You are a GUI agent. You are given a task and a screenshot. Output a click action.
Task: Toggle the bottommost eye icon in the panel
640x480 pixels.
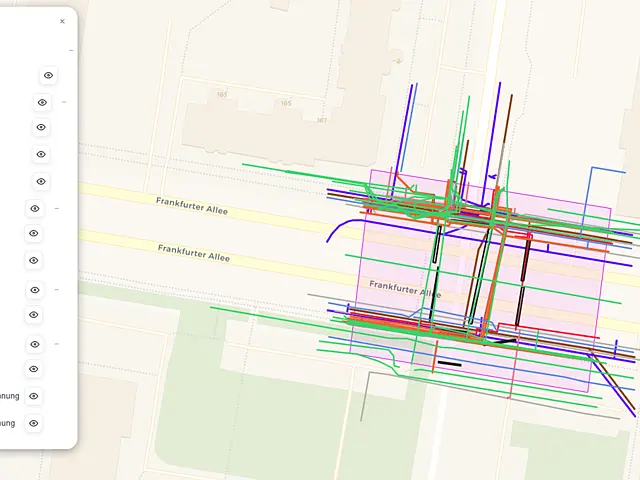tap(33, 423)
